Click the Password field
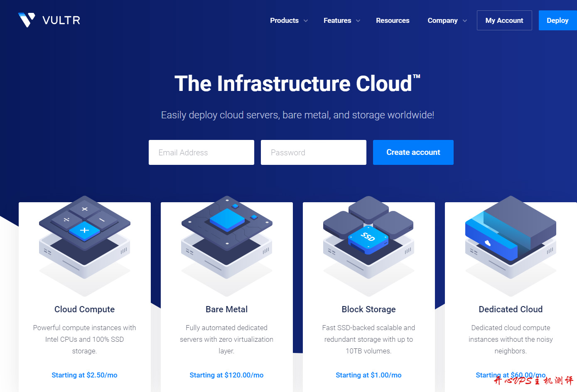 [313, 152]
